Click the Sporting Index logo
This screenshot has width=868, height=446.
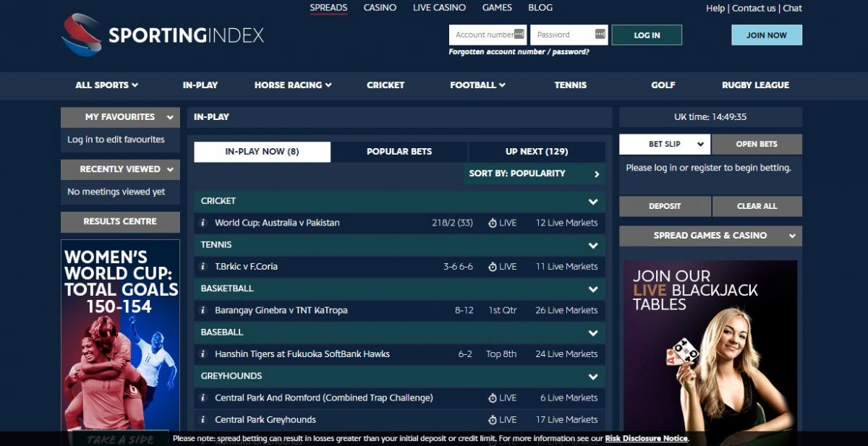163,35
